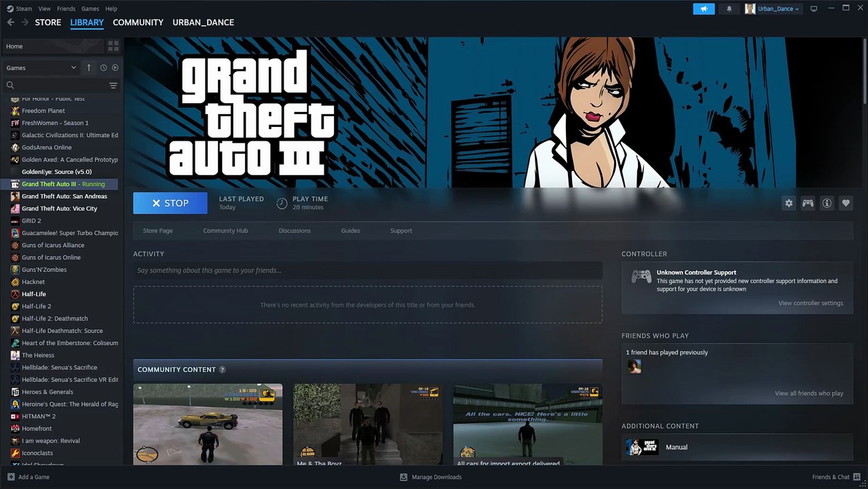Click Manage Downloads icon

coord(404,477)
